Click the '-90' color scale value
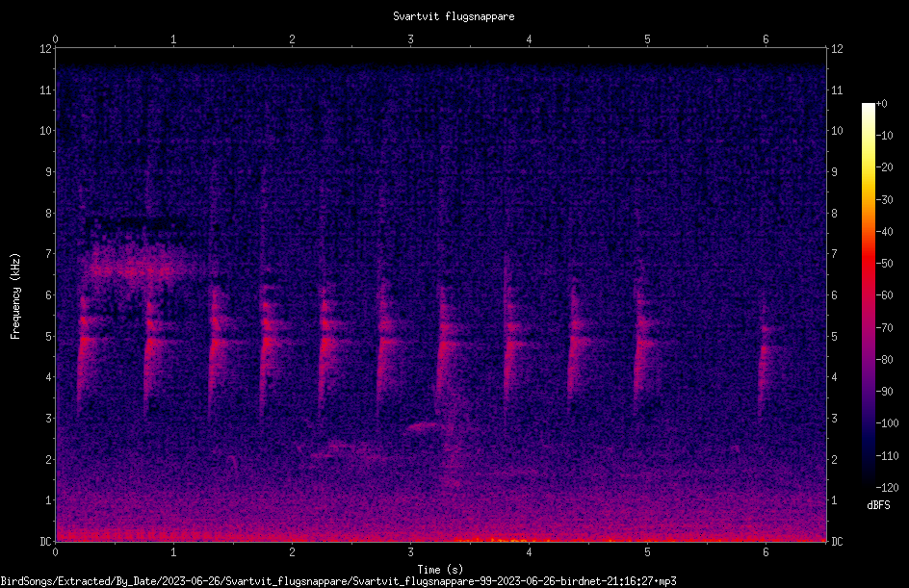This screenshot has width=909, height=588. click(x=884, y=392)
